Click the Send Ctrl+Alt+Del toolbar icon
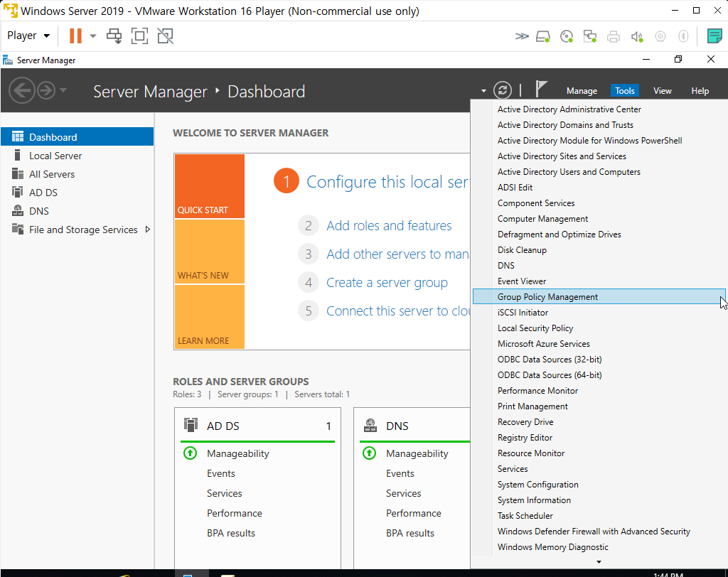Viewport: 728px width, 577px height. point(114,36)
